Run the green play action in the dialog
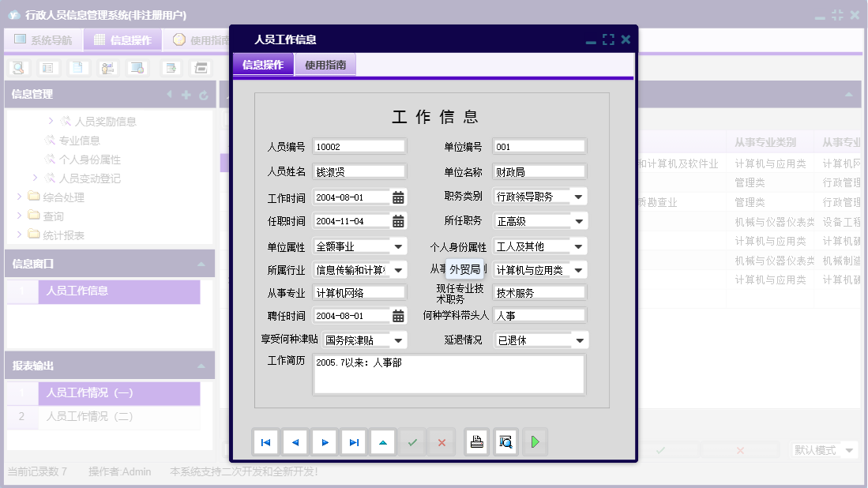Image resolution: width=868 pixels, height=488 pixels. point(535,441)
